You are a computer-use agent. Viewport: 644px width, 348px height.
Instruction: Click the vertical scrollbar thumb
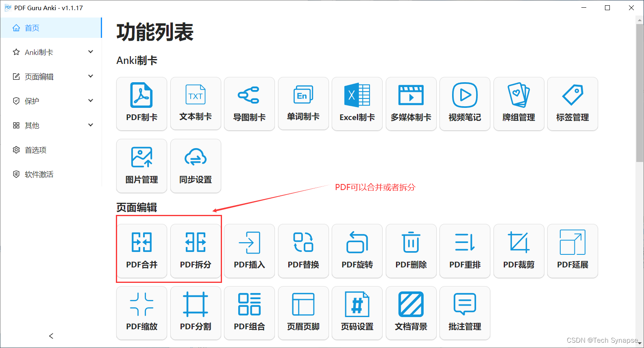640,93
